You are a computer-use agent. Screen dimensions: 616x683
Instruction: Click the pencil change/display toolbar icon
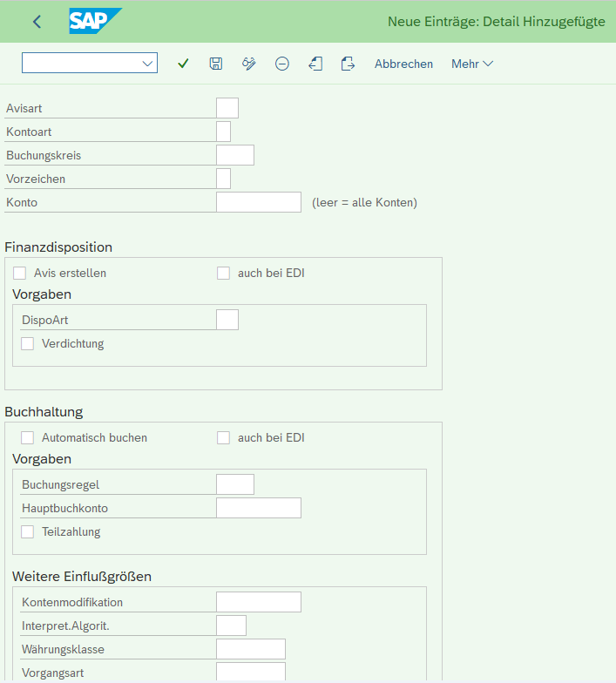249,64
